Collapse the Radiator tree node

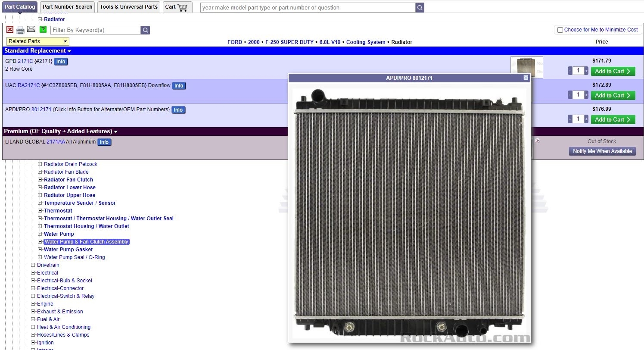click(40, 19)
